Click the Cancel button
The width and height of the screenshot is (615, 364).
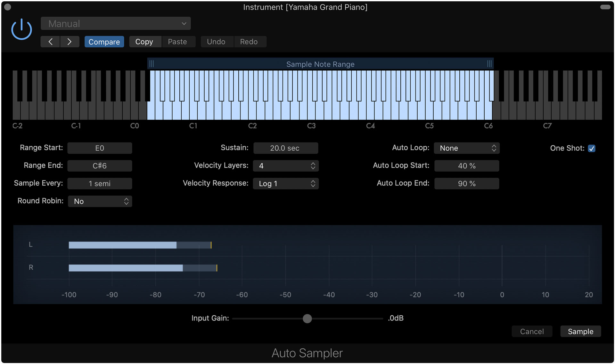(x=532, y=331)
